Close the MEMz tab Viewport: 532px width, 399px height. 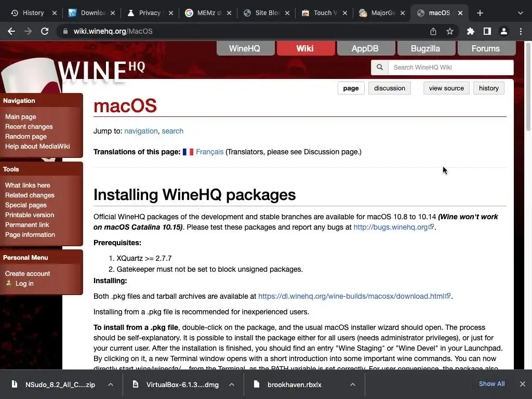(x=229, y=13)
